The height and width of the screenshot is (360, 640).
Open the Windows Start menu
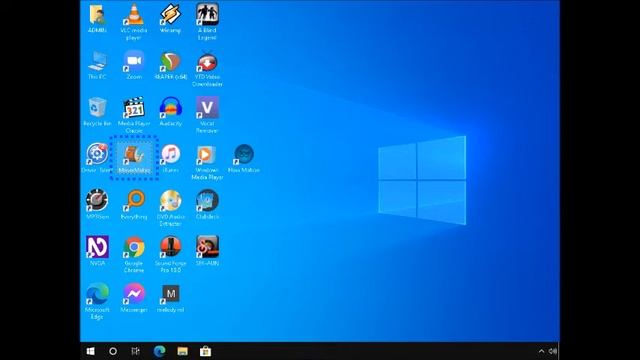click(91, 351)
